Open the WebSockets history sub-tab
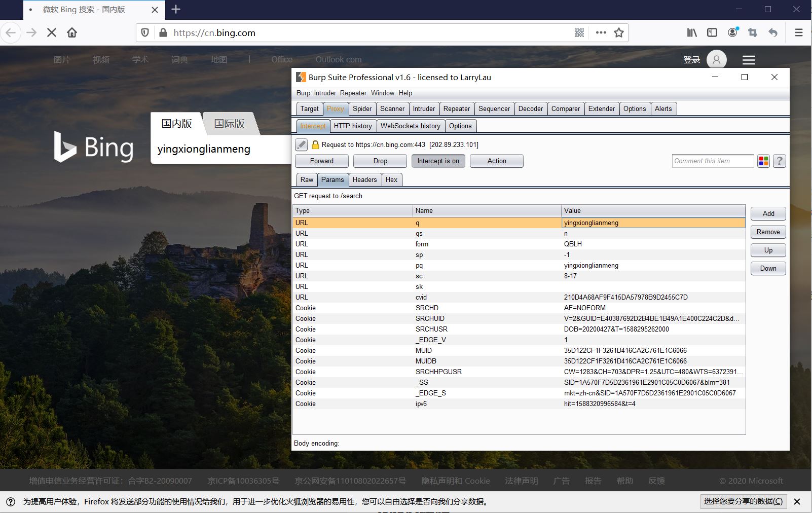The width and height of the screenshot is (812, 513). point(411,126)
